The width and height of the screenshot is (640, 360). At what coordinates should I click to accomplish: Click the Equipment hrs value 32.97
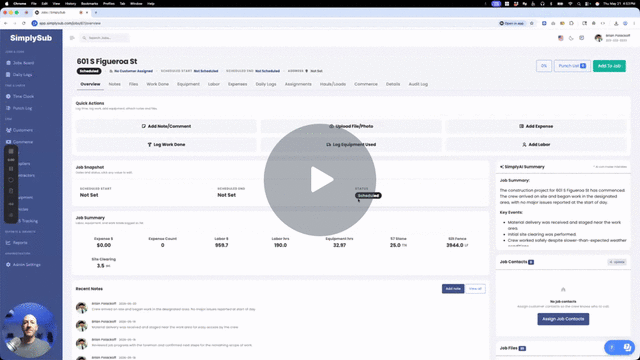[339, 245]
